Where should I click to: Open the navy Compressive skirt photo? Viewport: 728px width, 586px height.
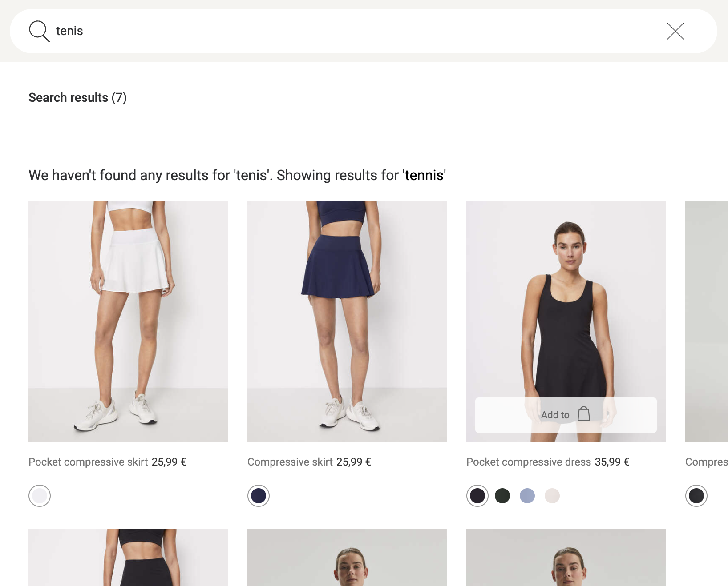[347, 321]
